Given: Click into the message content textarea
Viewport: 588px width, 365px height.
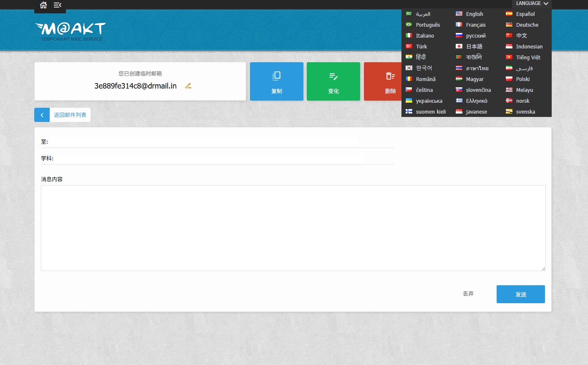Looking at the screenshot, I should coord(293,228).
